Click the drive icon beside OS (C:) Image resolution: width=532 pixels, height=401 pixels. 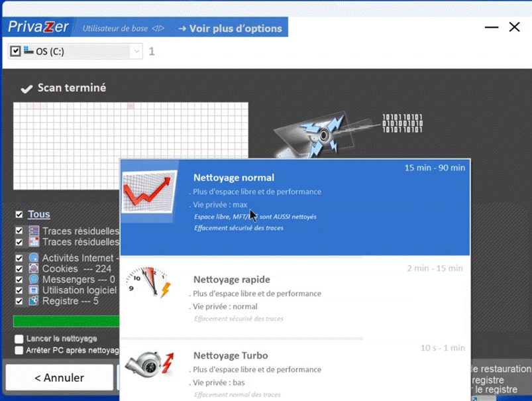28,51
